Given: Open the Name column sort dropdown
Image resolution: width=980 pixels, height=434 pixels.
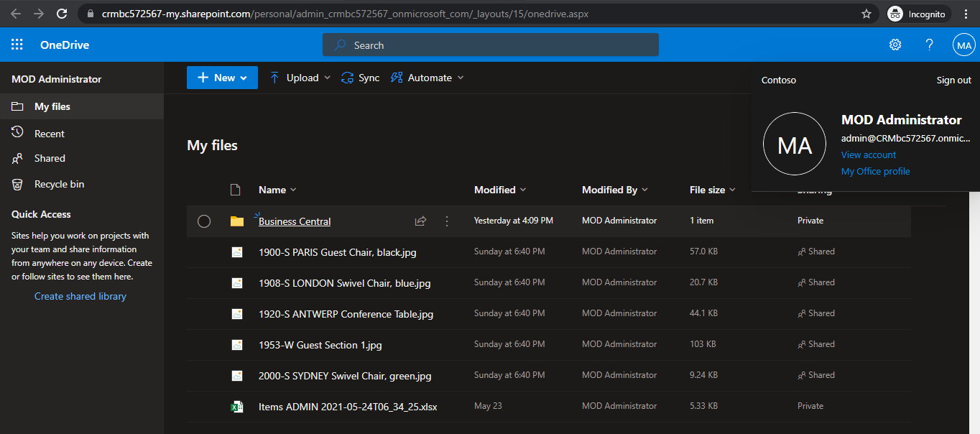Looking at the screenshot, I should [292, 189].
